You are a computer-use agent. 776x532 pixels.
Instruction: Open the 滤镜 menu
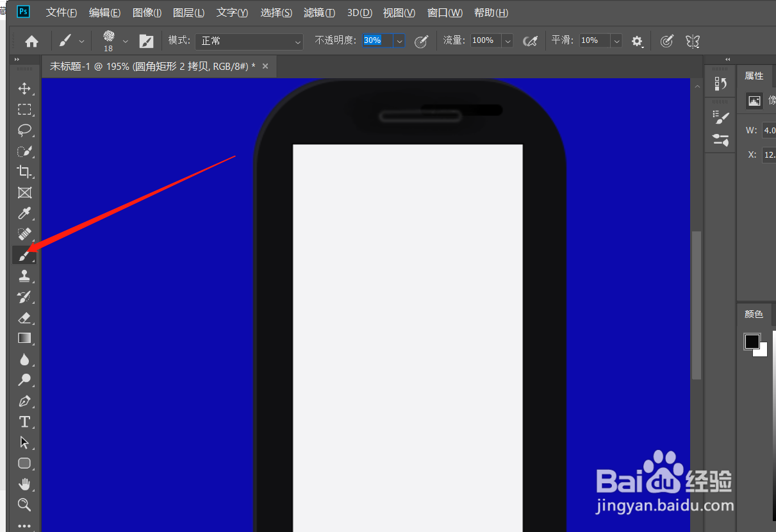pyautogui.click(x=319, y=13)
